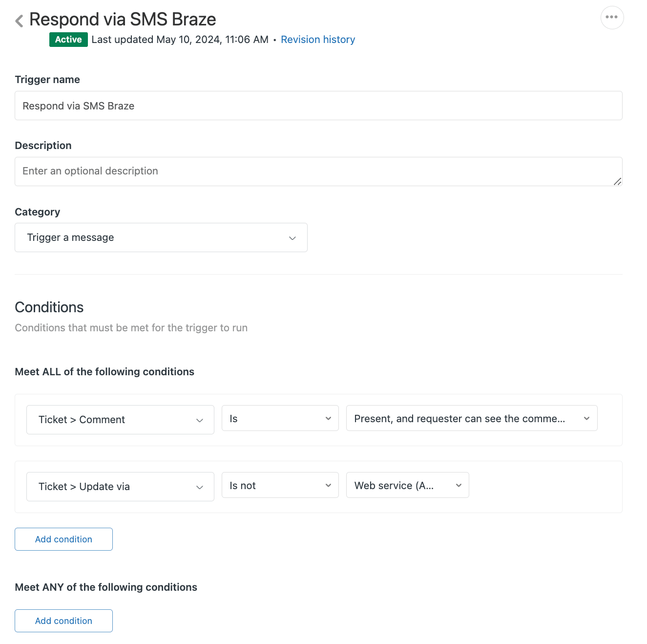Click the 'Trigger name' field label
The image size is (647, 644).
[x=47, y=80]
